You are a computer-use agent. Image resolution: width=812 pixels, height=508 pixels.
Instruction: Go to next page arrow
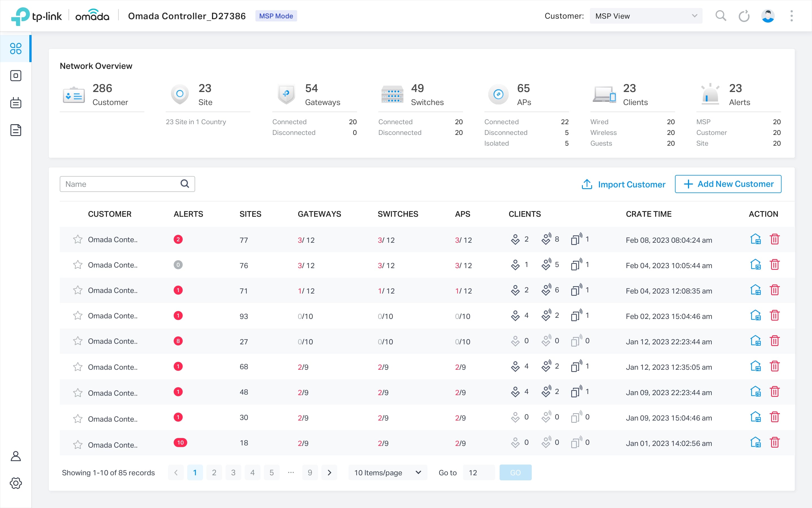coord(329,472)
